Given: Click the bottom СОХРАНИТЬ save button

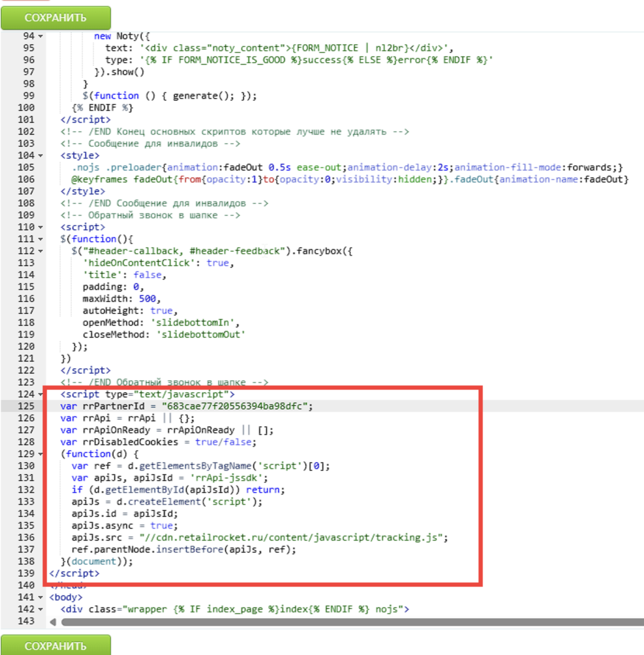Looking at the screenshot, I should (x=56, y=646).
